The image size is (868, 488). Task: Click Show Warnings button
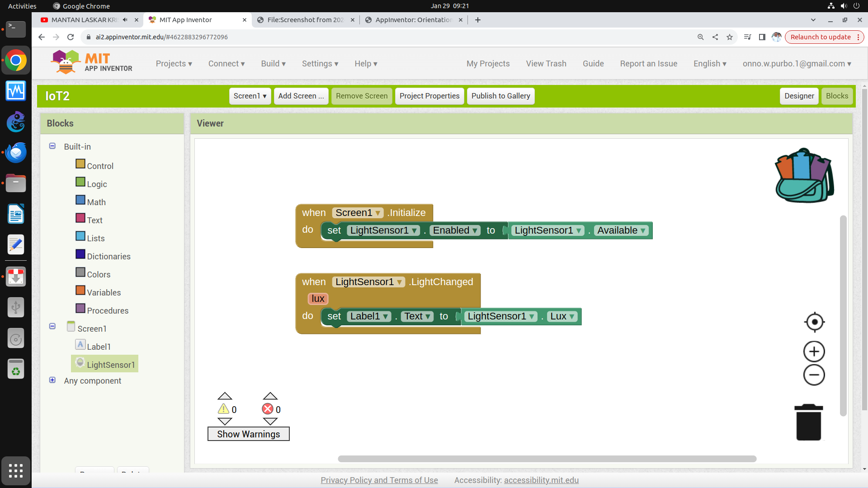pyautogui.click(x=248, y=434)
